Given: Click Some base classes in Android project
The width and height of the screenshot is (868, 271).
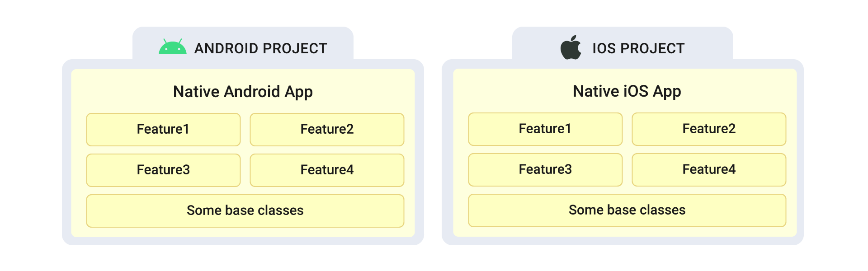Looking at the screenshot, I should 245,210.
